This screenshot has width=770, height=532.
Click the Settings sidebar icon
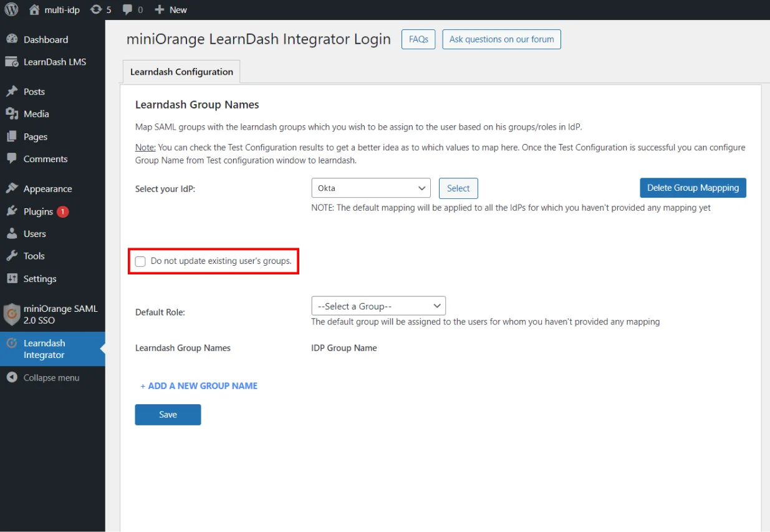coord(12,279)
